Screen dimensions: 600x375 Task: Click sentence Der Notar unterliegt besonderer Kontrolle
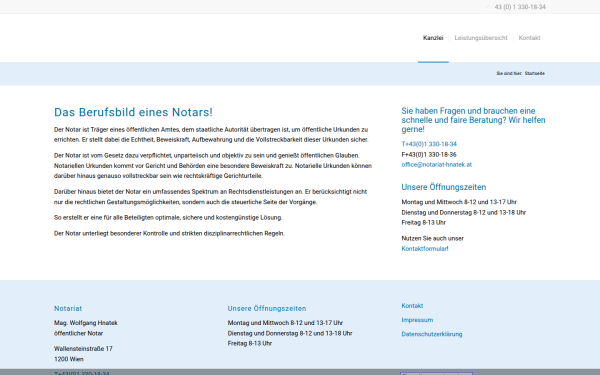[170, 233]
